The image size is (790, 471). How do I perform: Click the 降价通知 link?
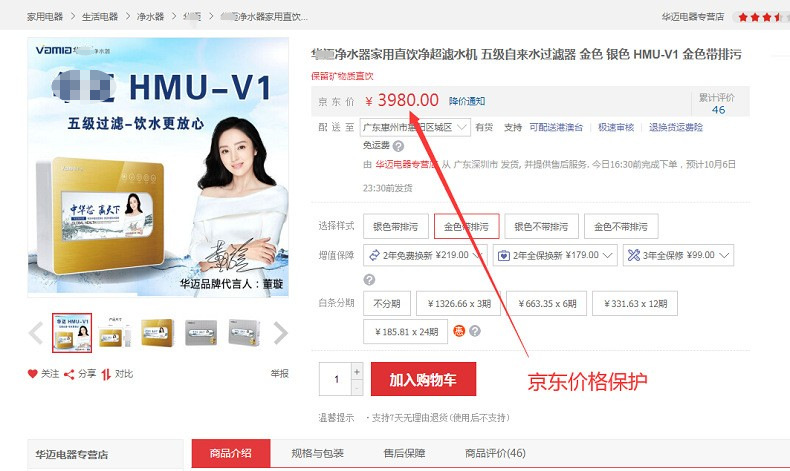pyautogui.click(x=467, y=101)
